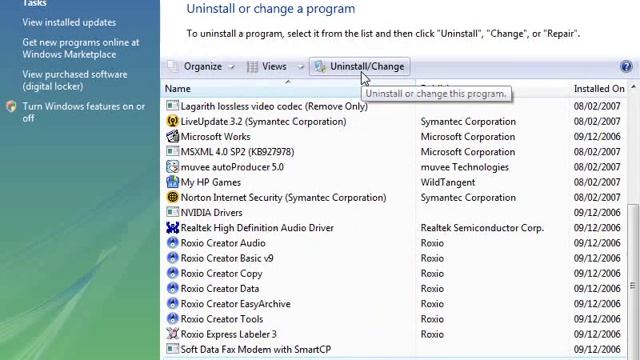Select Roxio Creator Copy entry
This screenshot has width=640, height=360.
(x=221, y=273)
